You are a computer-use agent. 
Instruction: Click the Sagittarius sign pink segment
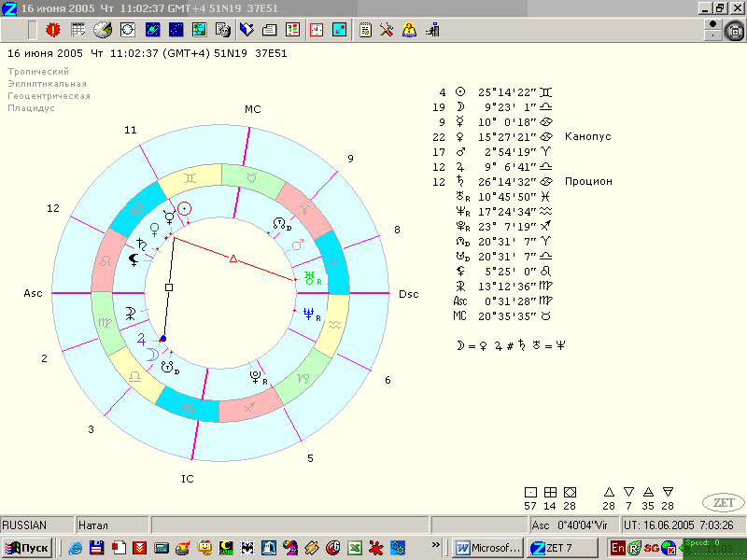point(249,406)
